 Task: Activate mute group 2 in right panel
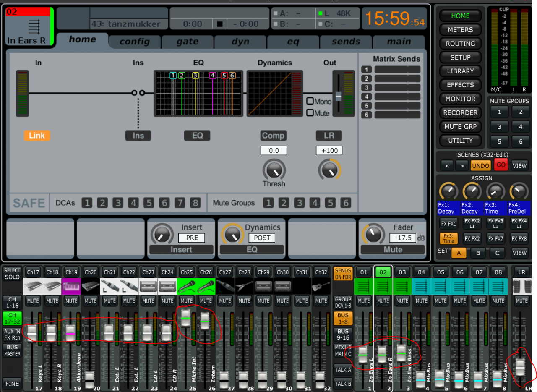click(521, 112)
